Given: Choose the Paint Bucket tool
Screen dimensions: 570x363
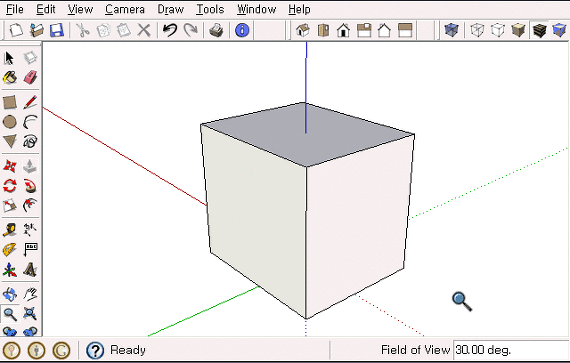Looking at the screenshot, I should (9, 77).
